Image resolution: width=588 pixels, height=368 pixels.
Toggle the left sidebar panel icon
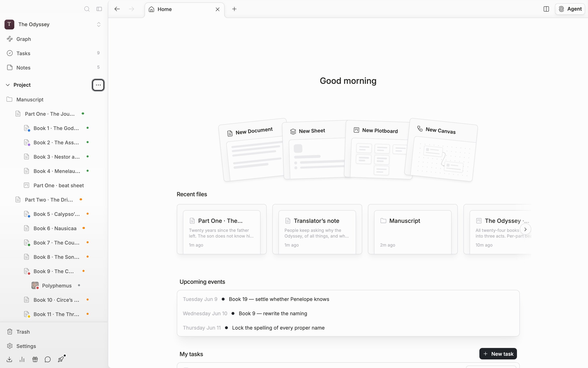99,9
